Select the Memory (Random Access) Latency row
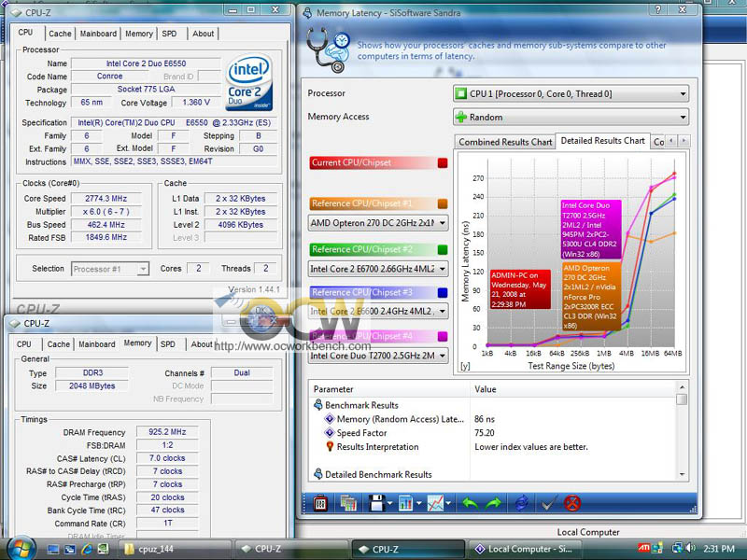The height and width of the screenshot is (560, 747). click(x=493, y=419)
